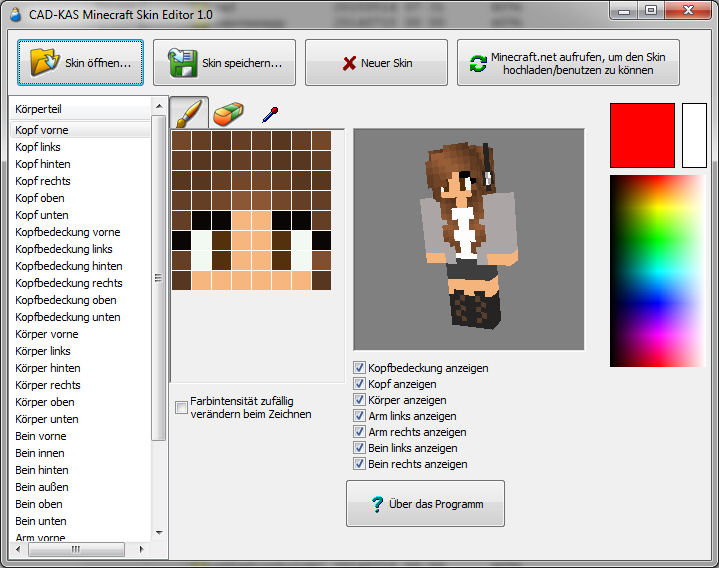This screenshot has height=568, width=719.
Task: Select the eraser tool
Action: coord(229,112)
